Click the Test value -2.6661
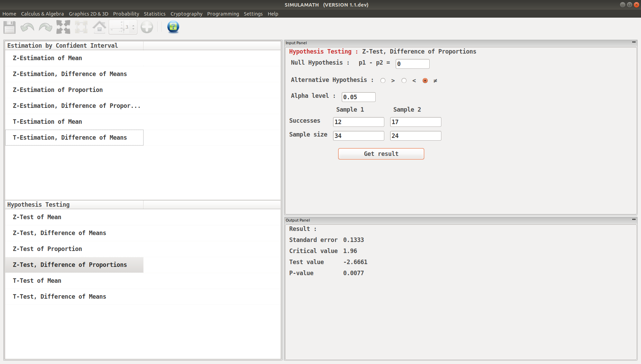This screenshot has width=641, height=364. 355,262
